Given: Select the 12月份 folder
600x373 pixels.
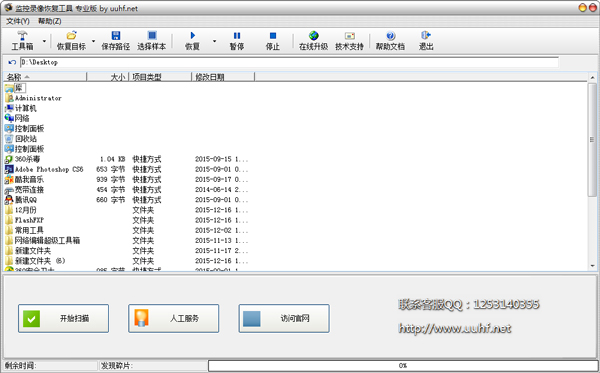Looking at the screenshot, I should tap(21, 210).
